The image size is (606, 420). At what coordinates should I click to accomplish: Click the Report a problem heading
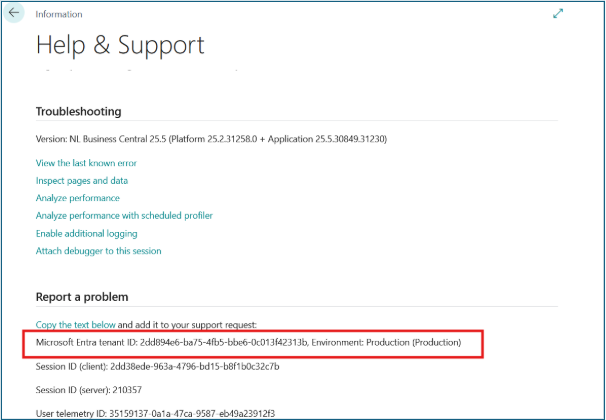[82, 297]
